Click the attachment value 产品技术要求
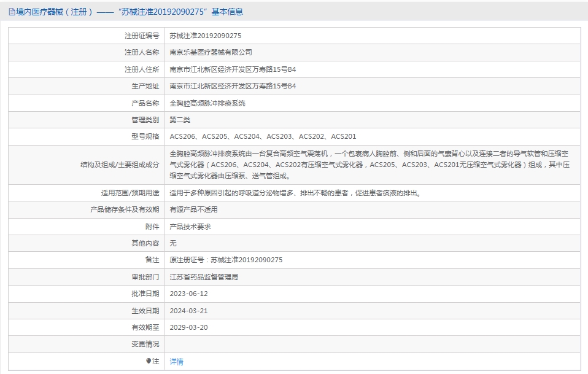This screenshot has height=374, width=588. pyautogui.click(x=190, y=227)
